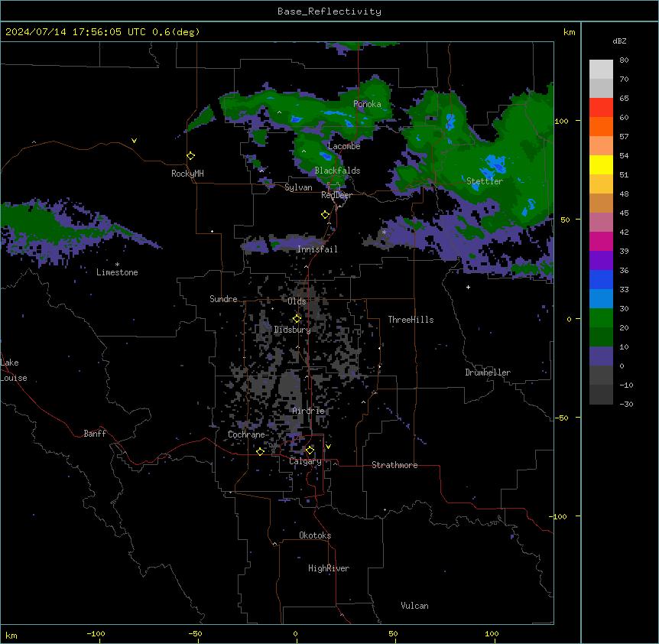Click the Didsbury label
The height and width of the screenshot is (644, 659).
293,330
